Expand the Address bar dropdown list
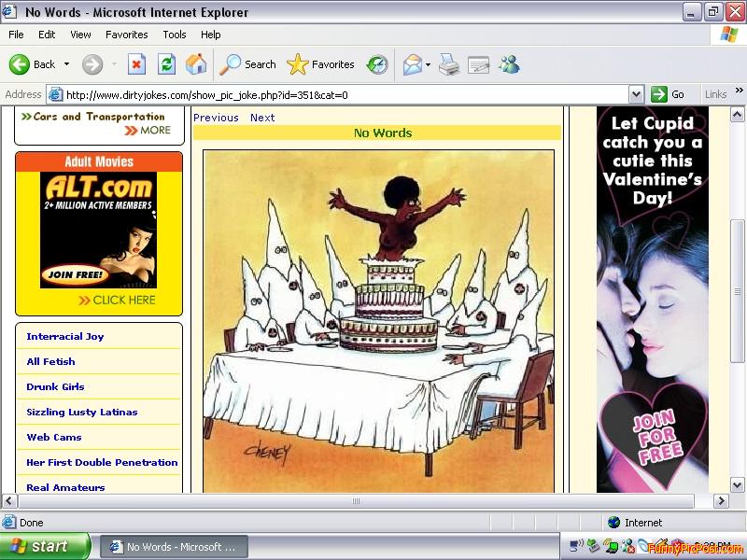This screenshot has width=747, height=560. (637, 94)
